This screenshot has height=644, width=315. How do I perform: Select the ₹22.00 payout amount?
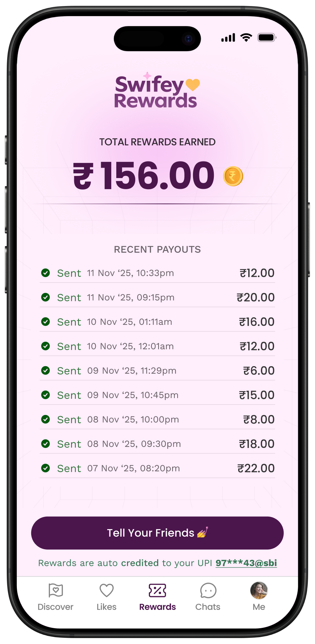click(256, 468)
